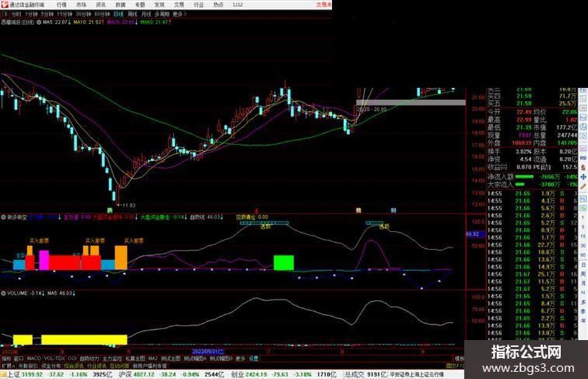Select 日 daily period in right sidebar

583,265
